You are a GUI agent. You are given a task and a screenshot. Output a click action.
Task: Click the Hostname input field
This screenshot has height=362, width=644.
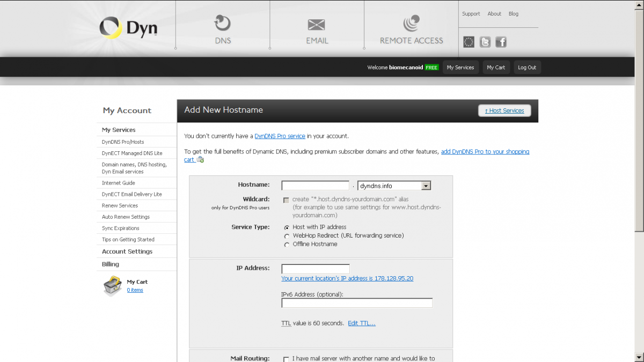coord(316,186)
